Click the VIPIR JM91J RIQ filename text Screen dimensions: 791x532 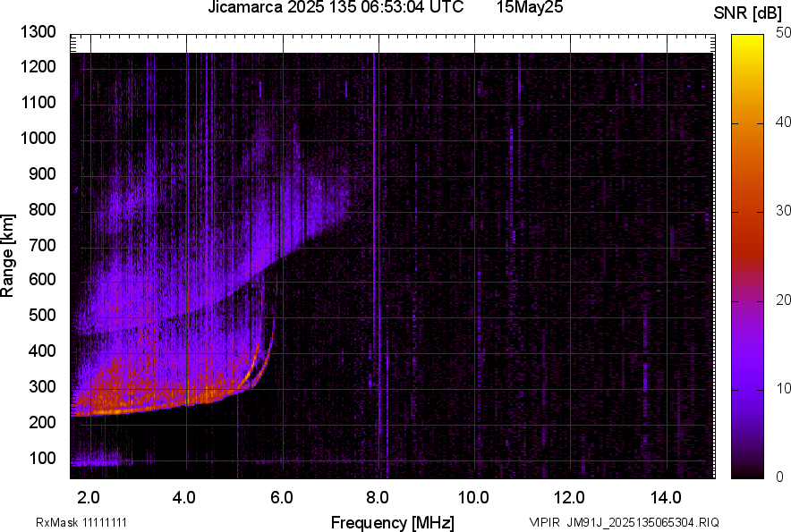(624, 522)
